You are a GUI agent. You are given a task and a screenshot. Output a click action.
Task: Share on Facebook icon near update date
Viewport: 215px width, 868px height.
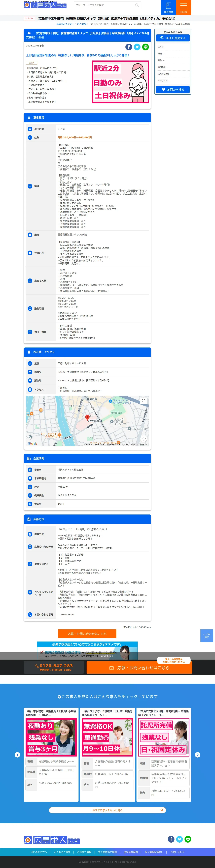[129, 47]
